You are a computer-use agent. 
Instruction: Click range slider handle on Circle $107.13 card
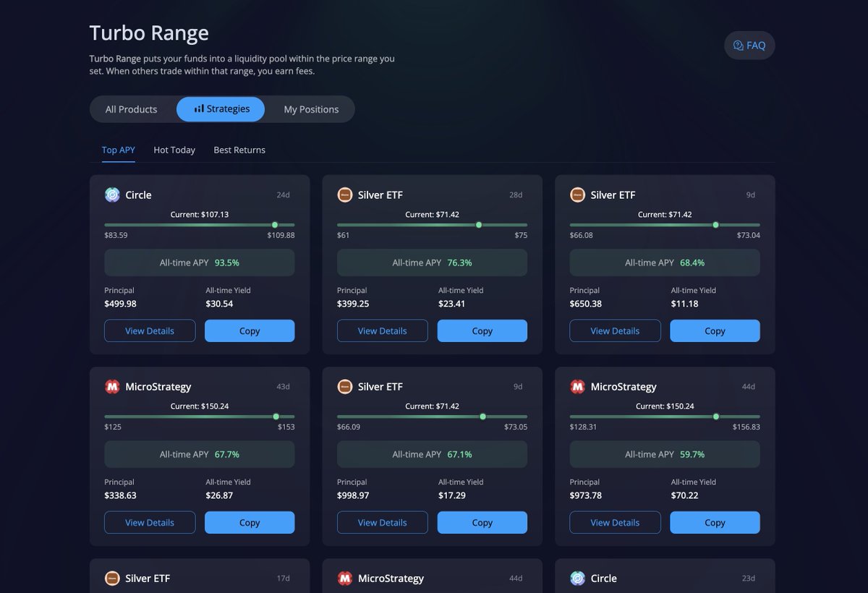click(x=275, y=225)
